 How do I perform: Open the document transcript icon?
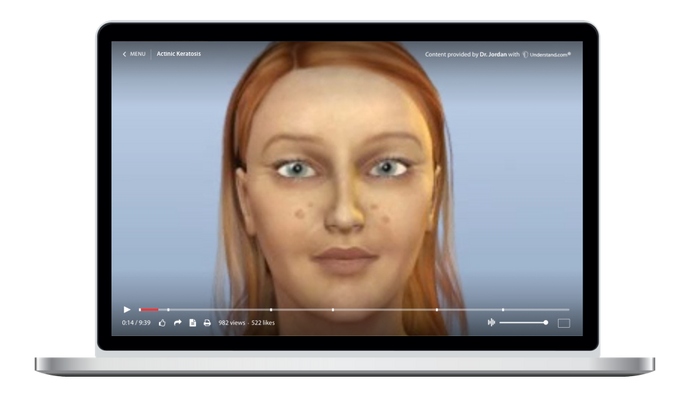click(x=192, y=323)
